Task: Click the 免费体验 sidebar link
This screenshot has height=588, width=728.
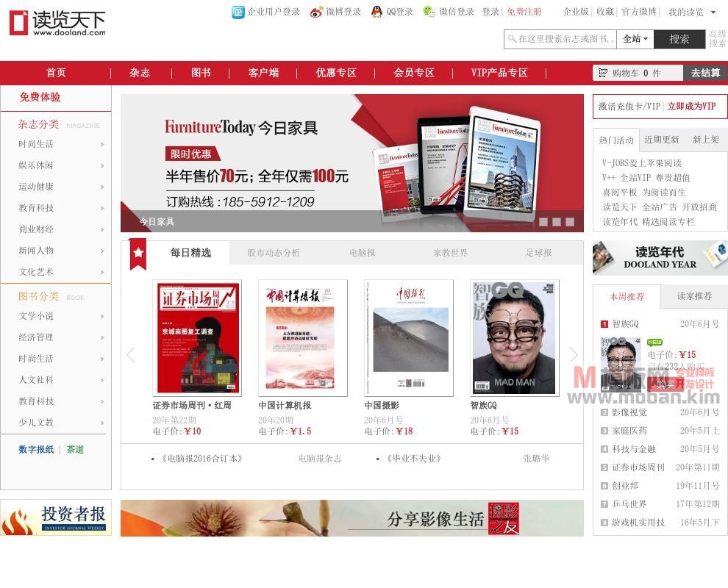Action: coord(40,97)
